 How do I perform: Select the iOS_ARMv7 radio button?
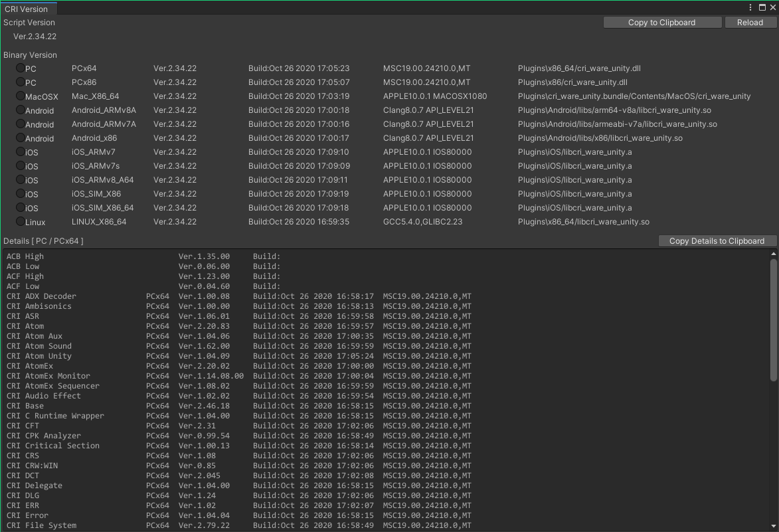[x=21, y=152]
